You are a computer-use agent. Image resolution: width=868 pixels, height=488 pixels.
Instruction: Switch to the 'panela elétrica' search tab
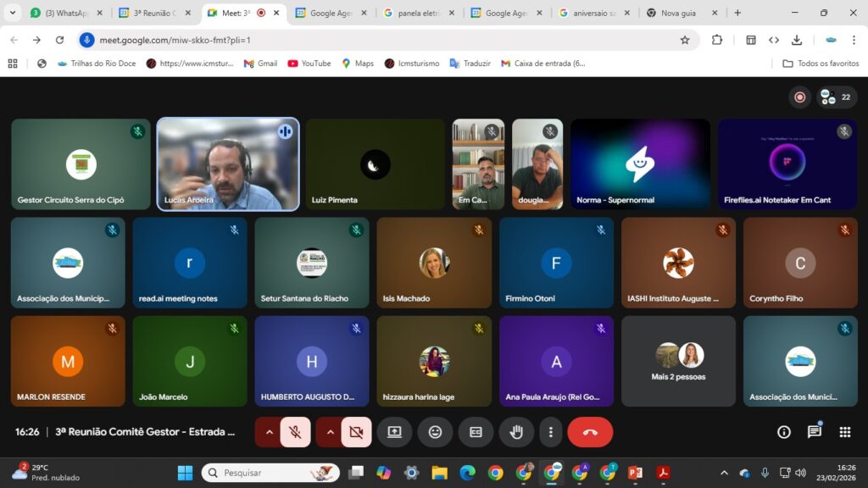419,13
